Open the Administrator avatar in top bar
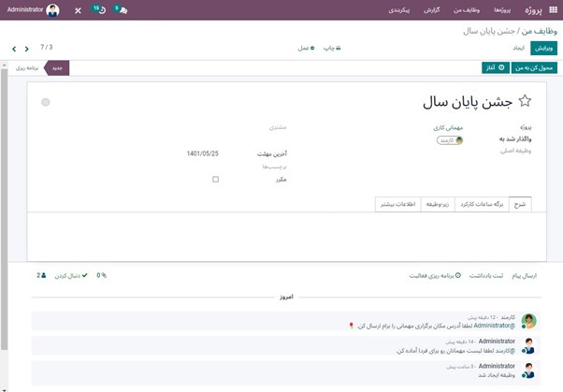Image resolution: width=563 pixels, height=392 pixels. (52, 10)
